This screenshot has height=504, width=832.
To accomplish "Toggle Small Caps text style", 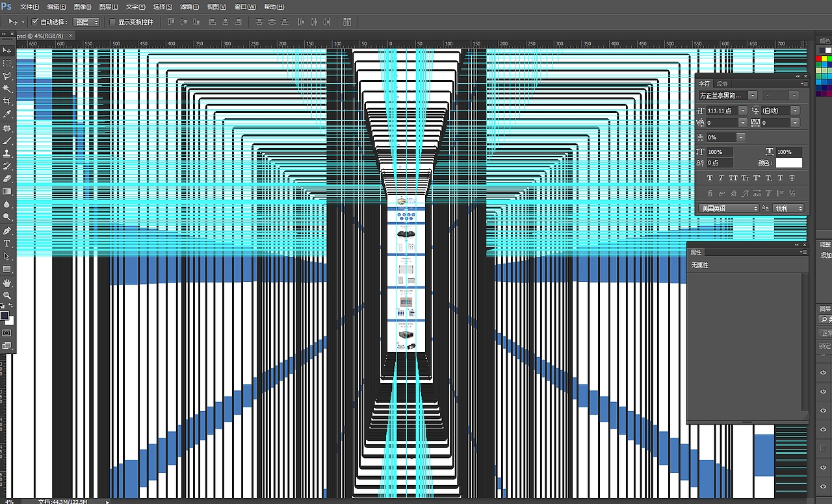I will coord(745,178).
